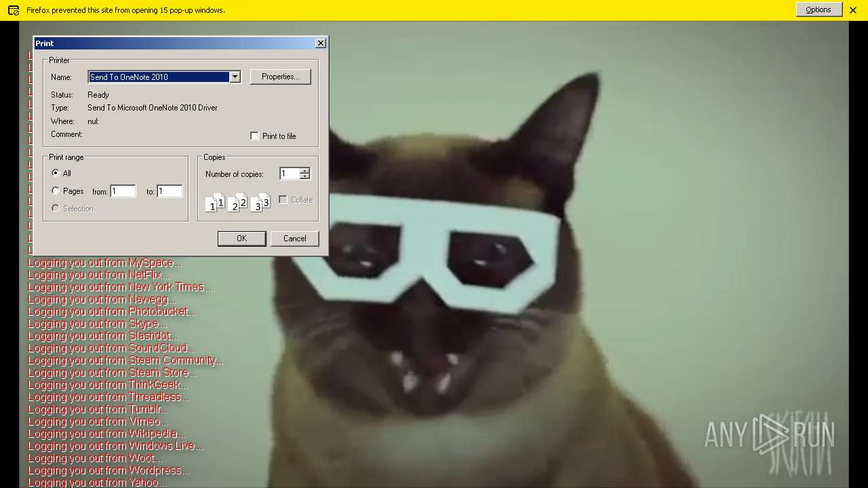Click 'Logging you out from SoundCloud...' text
The width and height of the screenshot is (868, 488).
[x=111, y=348]
